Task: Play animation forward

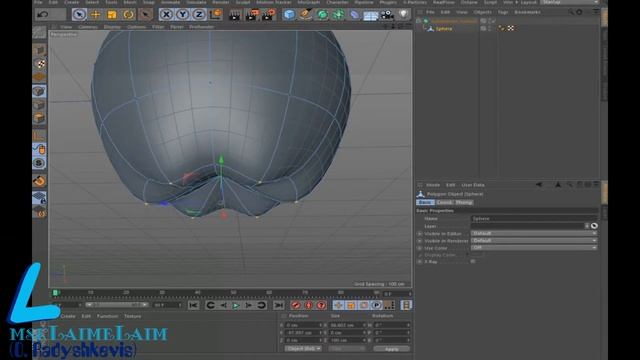Action: click(x=236, y=305)
